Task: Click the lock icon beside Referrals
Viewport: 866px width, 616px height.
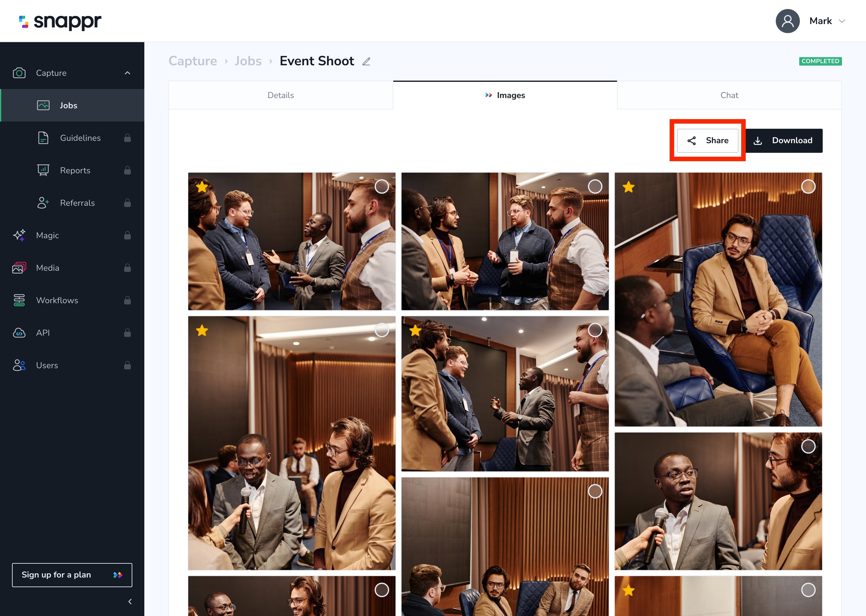Action: click(127, 203)
